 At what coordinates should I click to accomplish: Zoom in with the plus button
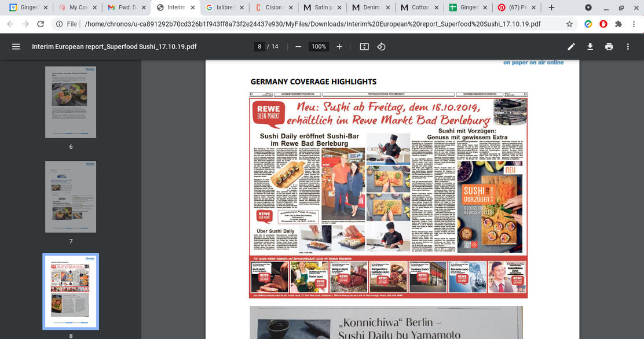click(339, 47)
